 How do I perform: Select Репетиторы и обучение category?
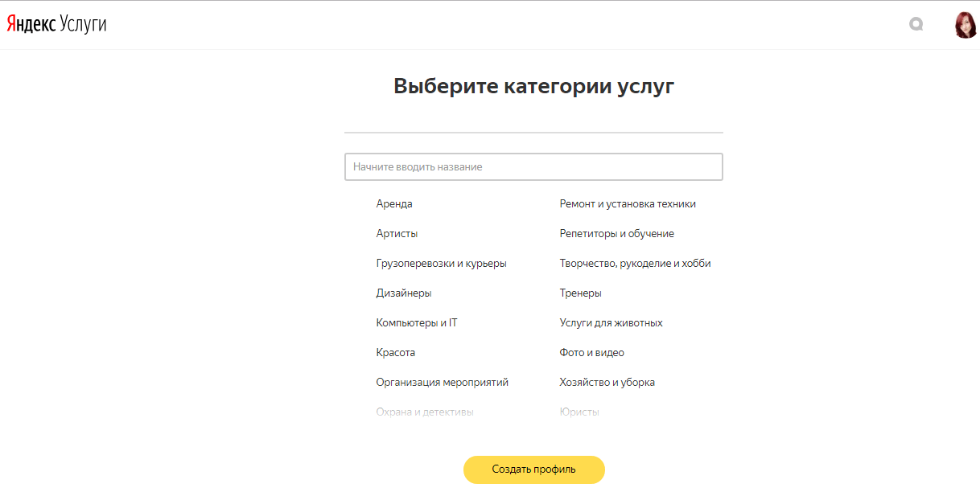click(x=616, y=233)
